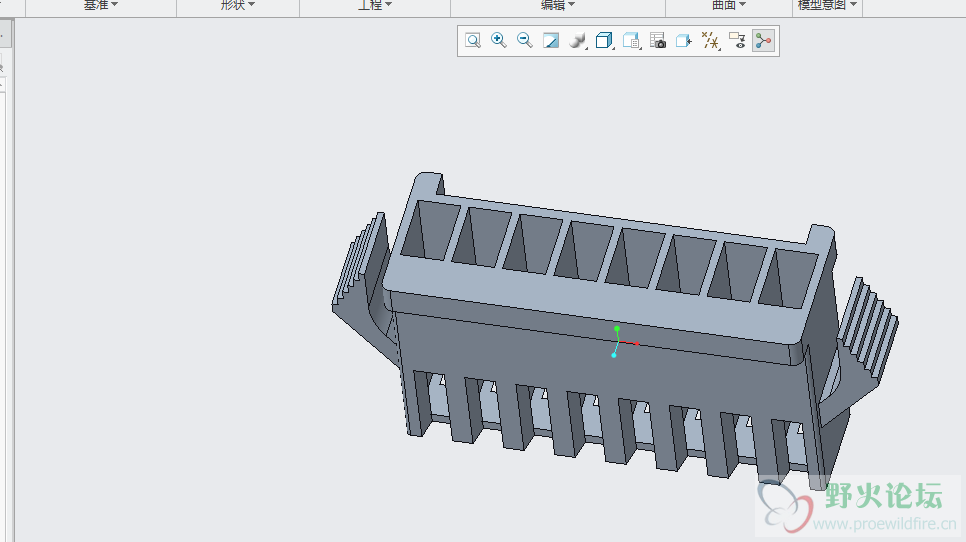The width and height of the screenshot is (966, 542).
Task: Click the Refit view icon
Action: (473, 41)
